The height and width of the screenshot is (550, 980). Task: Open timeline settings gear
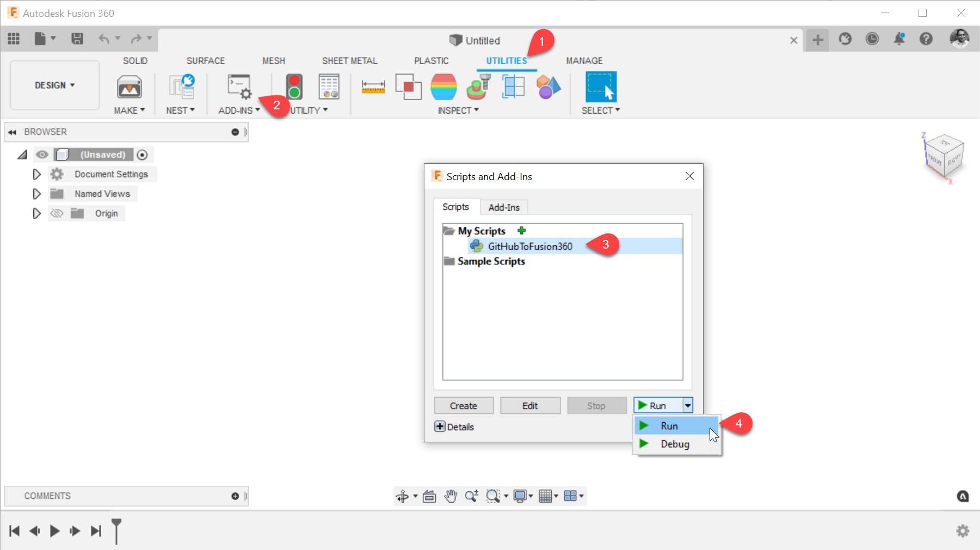[963, 530]
